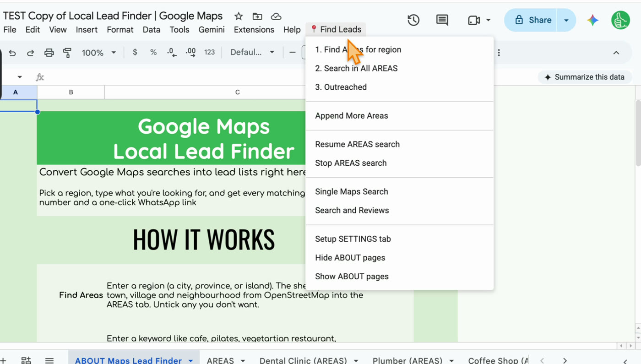Star this document
Image resolution: width=641 pixels, height=364 pixels.
pyautogui.click(x=239, y=16)
